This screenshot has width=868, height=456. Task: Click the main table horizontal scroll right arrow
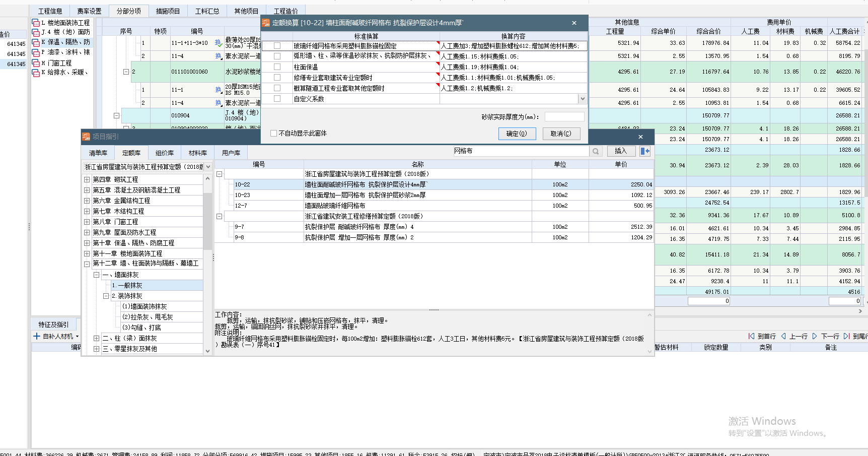tap(860, 311)
